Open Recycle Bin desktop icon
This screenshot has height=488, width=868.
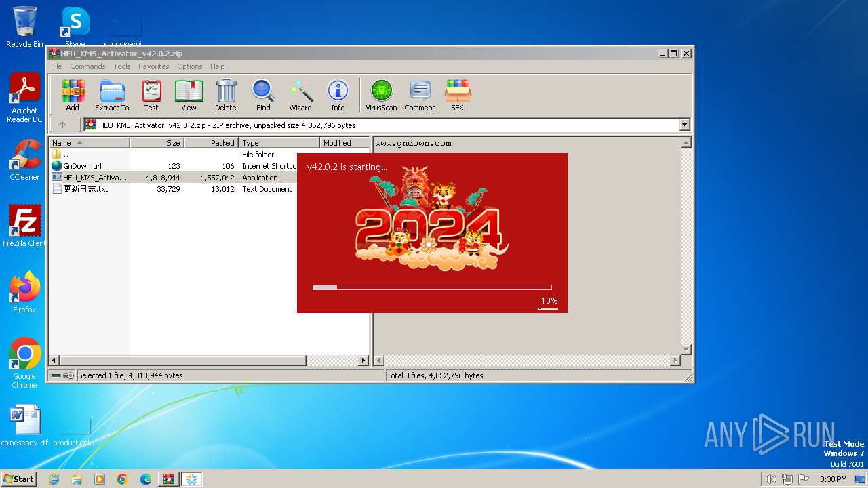[24, 26]
